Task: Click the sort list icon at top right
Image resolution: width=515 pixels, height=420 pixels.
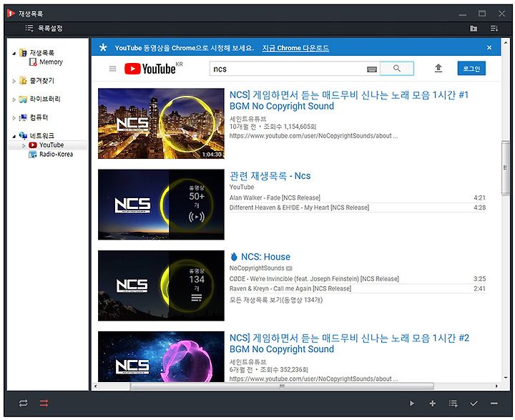Action: [x=494, y=29]
